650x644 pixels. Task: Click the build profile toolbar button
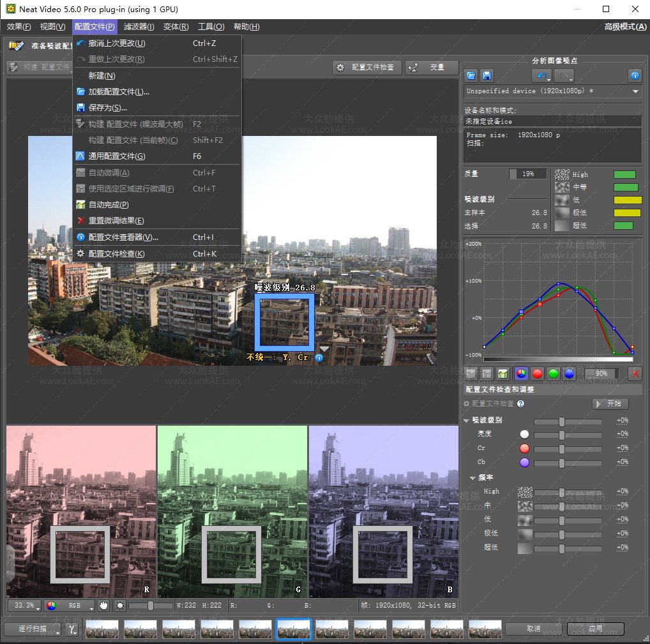[40, 67]
